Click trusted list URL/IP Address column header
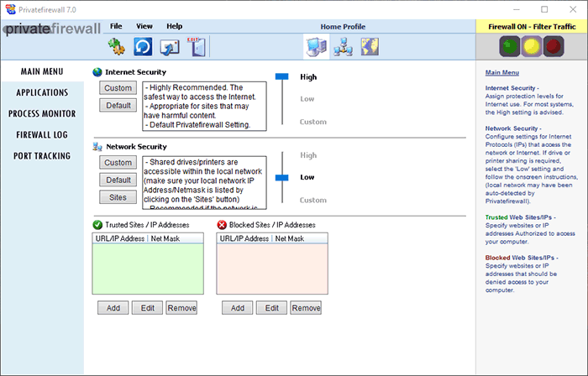 [x=120, y=238]
